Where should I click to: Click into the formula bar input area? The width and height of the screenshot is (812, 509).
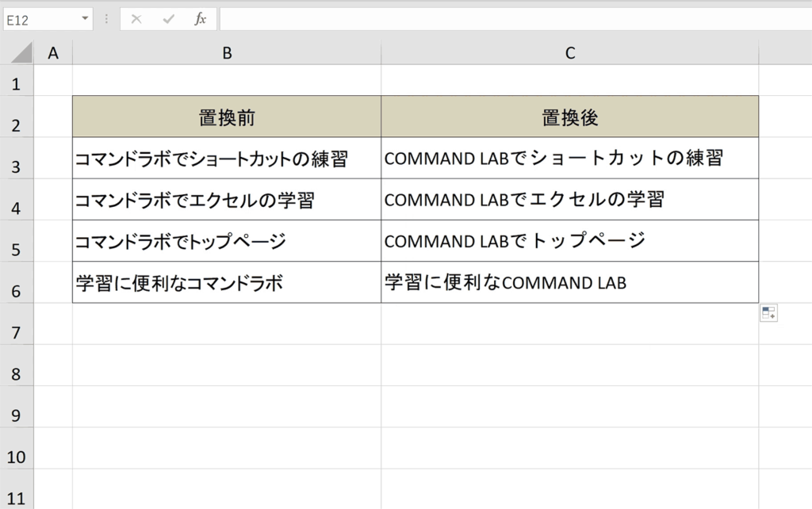515,20
